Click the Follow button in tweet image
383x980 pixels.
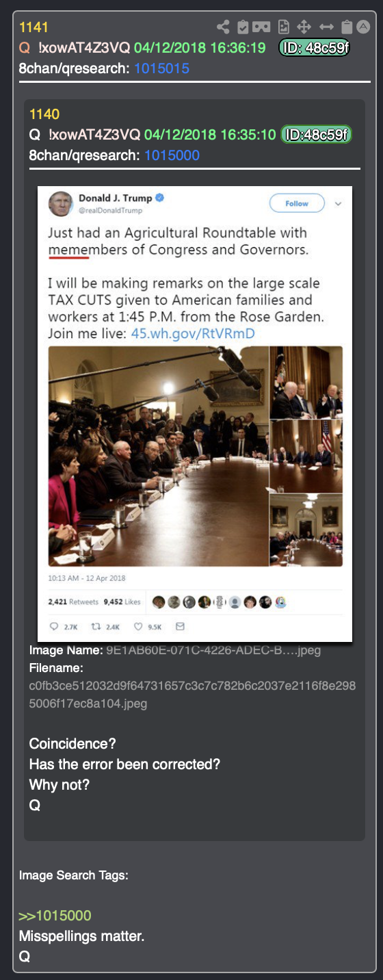(297, 203)
